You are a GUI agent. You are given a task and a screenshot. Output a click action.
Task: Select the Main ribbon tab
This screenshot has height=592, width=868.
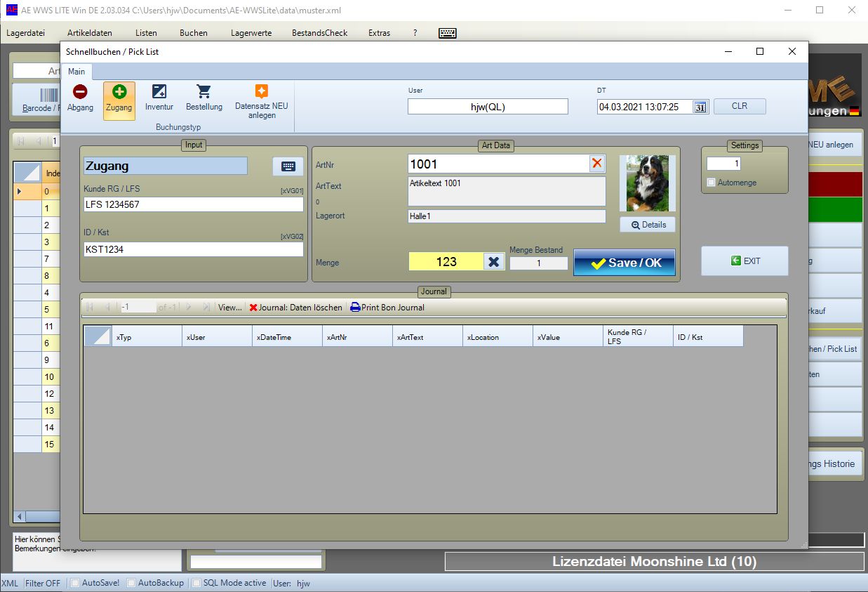coord(76,72)
